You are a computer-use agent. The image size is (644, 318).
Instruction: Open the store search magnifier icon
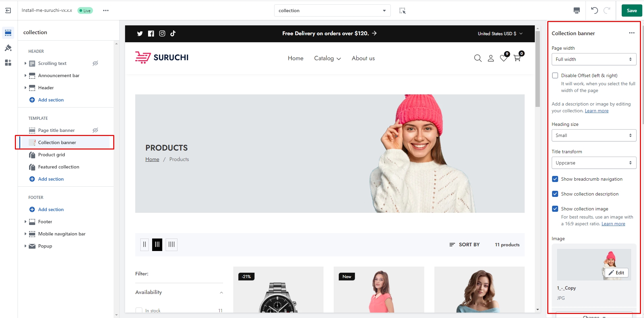478,58
